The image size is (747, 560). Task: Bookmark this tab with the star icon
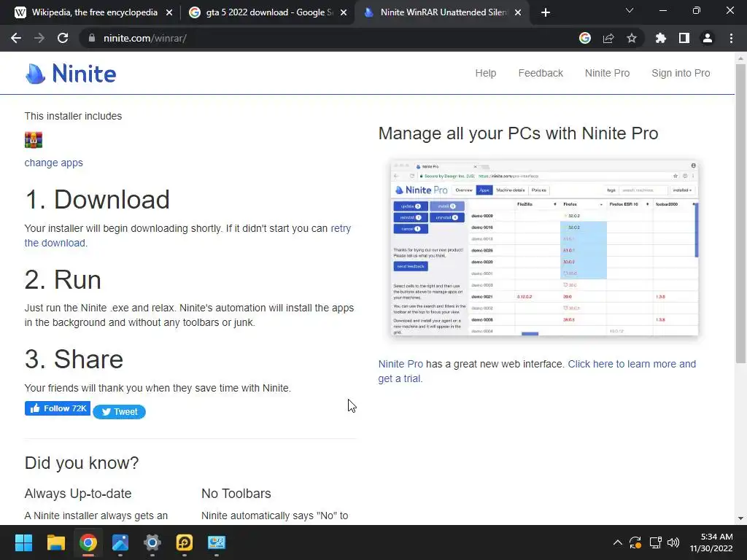[632, 38]
